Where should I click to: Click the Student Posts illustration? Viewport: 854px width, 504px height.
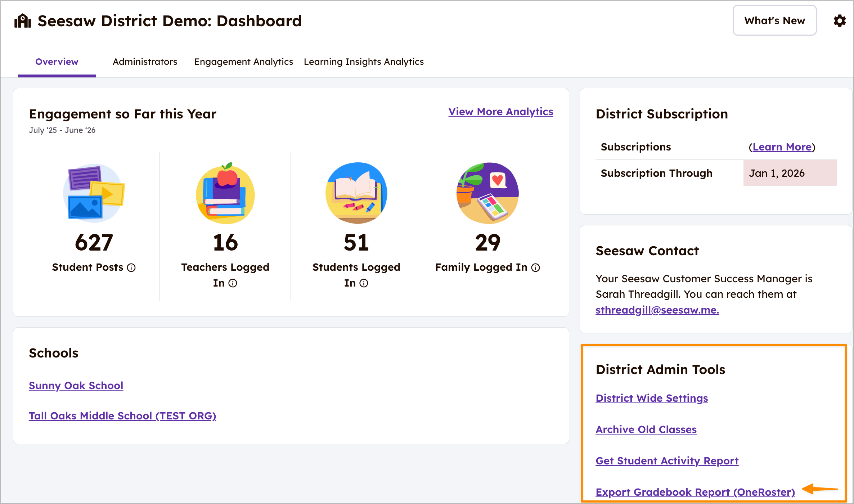click(x=94, y=193)
